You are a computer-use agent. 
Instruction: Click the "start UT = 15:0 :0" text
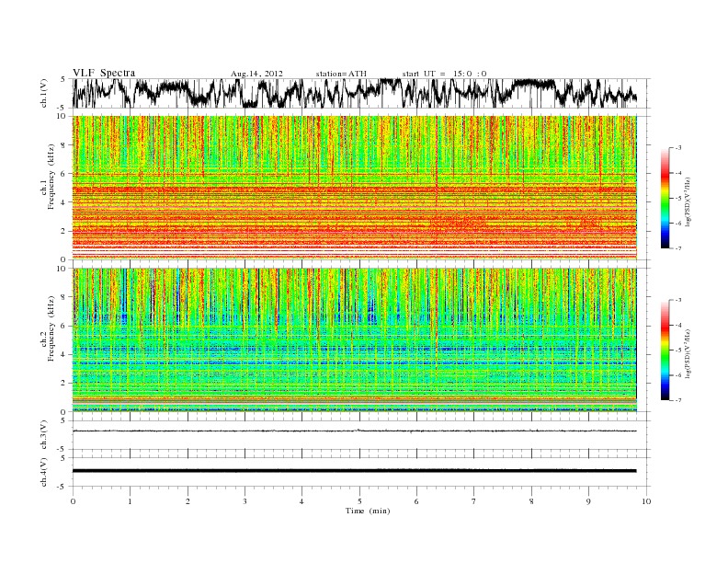point(444,74)
